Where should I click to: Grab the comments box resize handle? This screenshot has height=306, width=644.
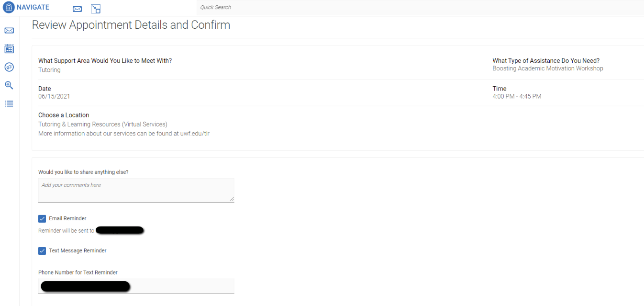click(232, 199)
